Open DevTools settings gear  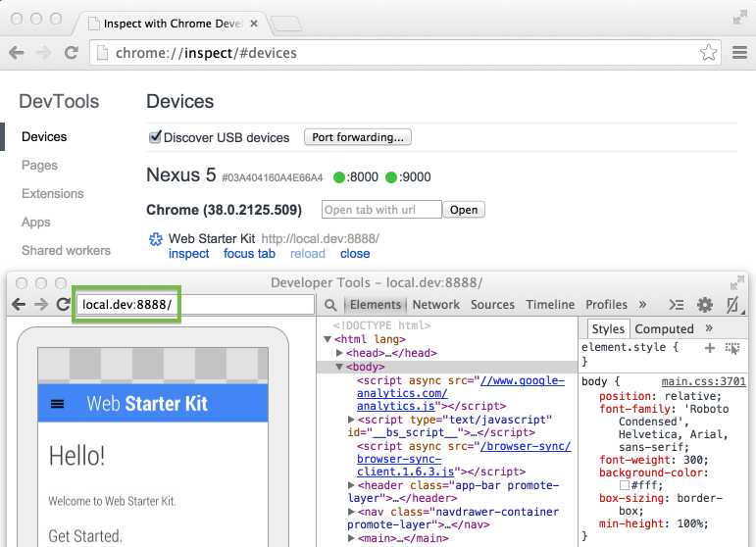[704, 305]
